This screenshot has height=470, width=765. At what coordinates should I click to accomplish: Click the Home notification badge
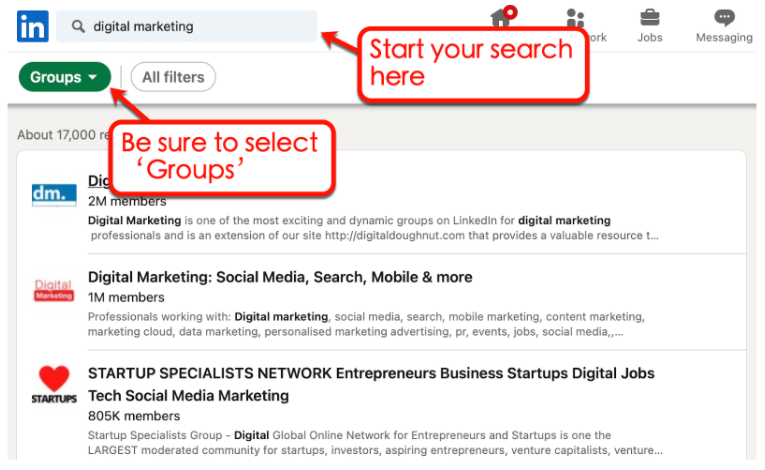(510, 12)
